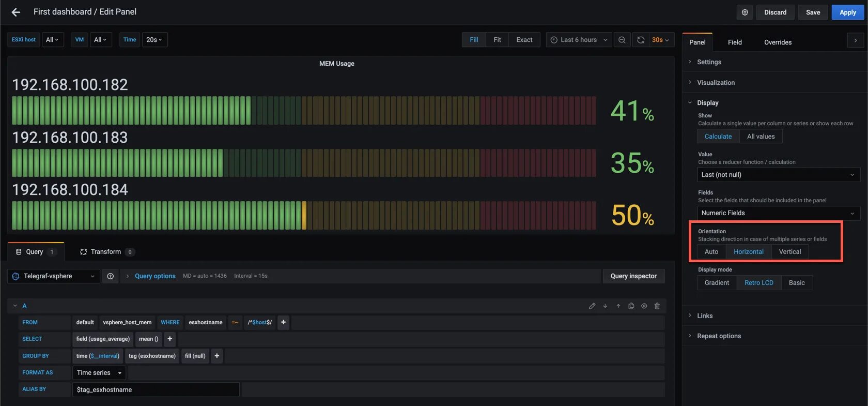Screen dimensions: 868x406
Task: Open the Query inspector
Action: click(633, 276)
